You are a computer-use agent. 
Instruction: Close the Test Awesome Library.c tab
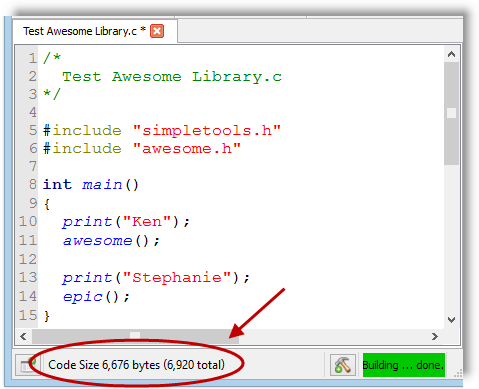pos(157,31)
